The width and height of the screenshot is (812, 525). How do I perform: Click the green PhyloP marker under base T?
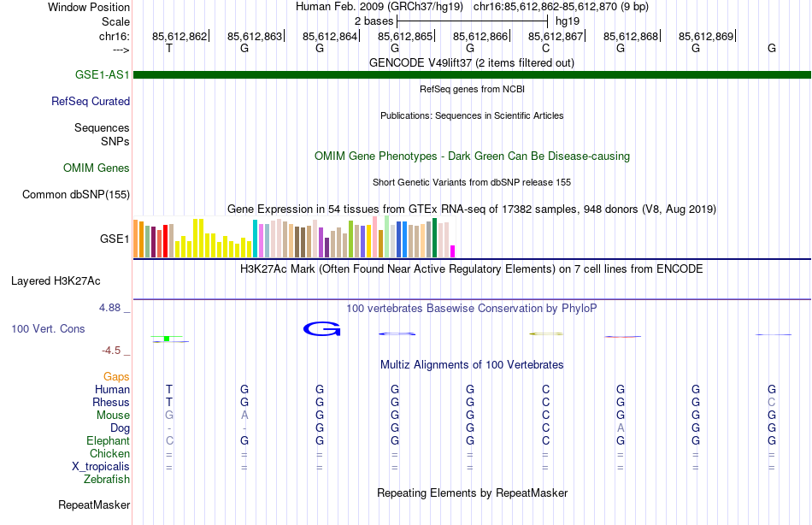click(x=167, y=339)
